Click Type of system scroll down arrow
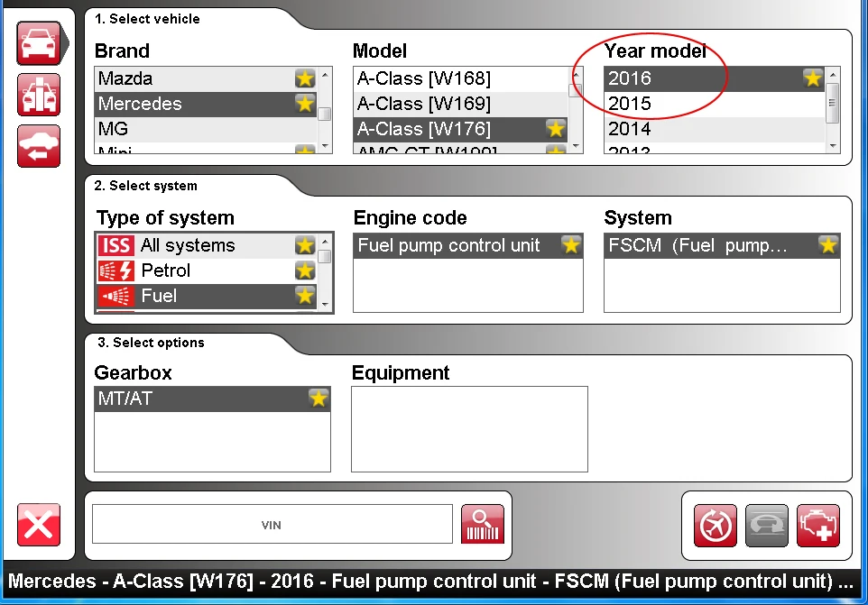This screenshot has width=868, height=605. point(325,305)
